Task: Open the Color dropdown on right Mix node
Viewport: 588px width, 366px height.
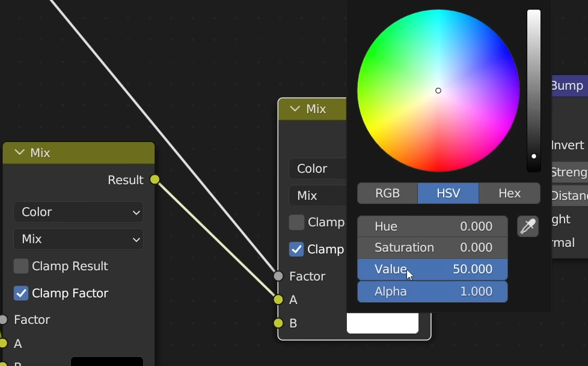Action: 317,169
